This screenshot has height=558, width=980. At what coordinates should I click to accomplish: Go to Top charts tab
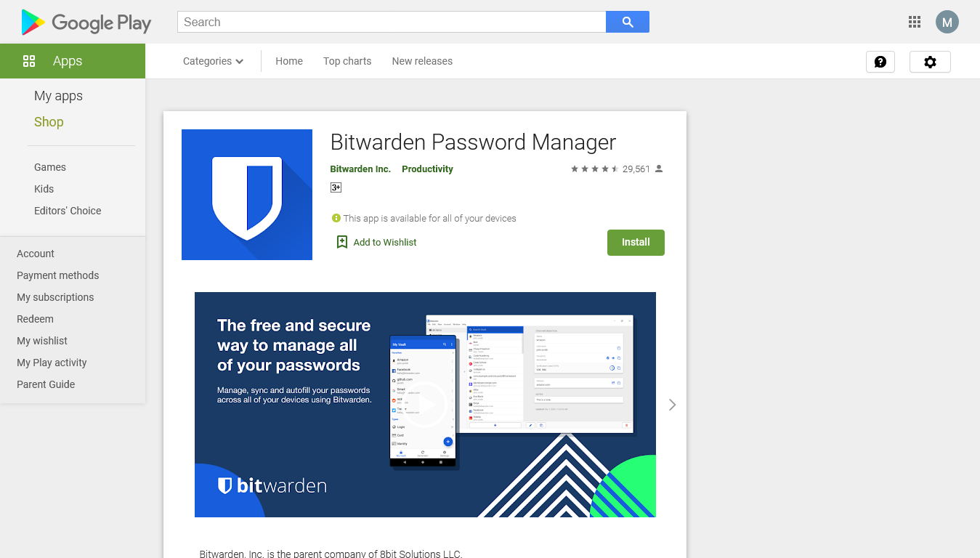[347, 61]
